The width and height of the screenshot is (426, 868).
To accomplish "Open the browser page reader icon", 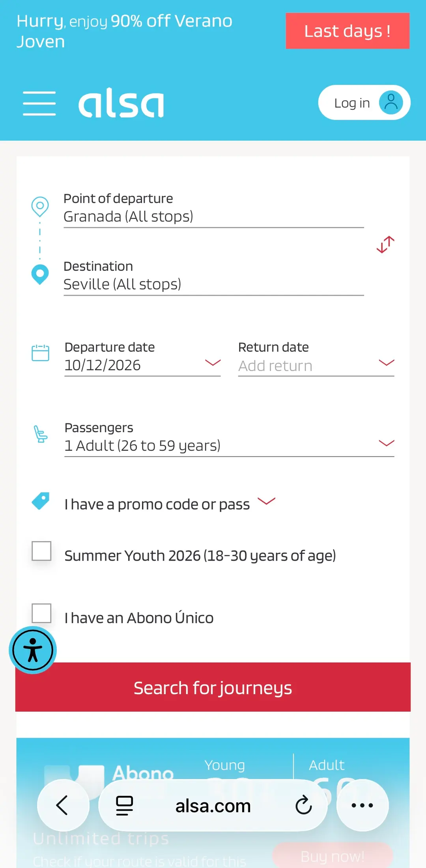I will [x=124, y=805].
